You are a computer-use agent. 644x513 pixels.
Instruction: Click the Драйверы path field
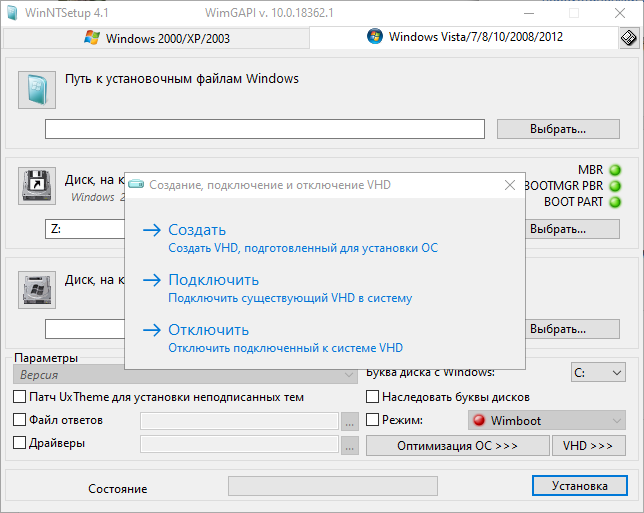239,444
